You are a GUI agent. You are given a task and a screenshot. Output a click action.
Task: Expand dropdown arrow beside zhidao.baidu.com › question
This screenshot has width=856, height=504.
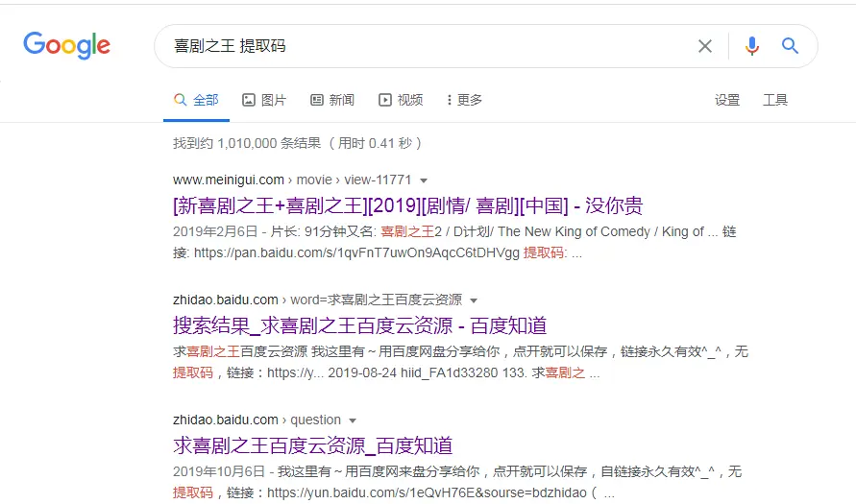click(x=353, y=420)
